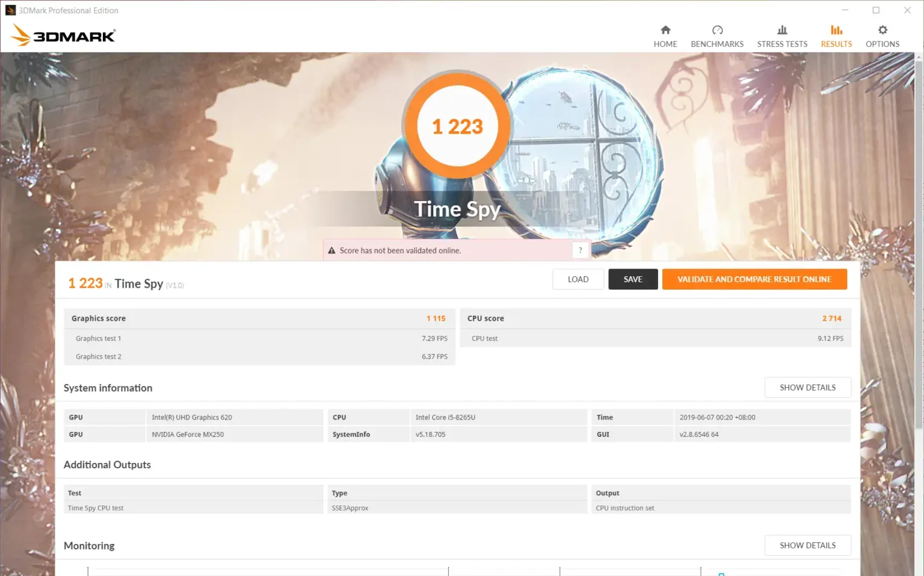924x576 pixels.
Task: Click the question mark help button
Action: (x=580, y=250)
